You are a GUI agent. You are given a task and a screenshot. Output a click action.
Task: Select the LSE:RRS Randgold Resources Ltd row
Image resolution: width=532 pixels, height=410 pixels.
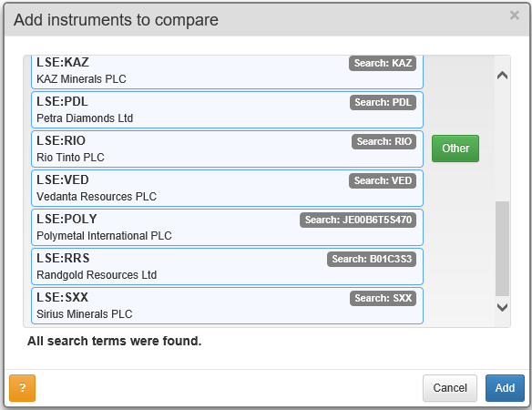pos(227,267)
